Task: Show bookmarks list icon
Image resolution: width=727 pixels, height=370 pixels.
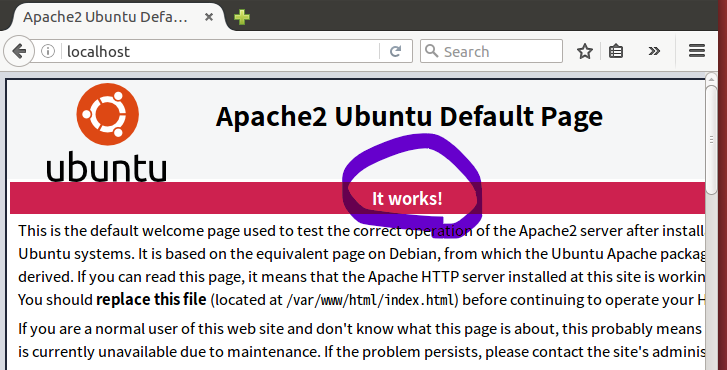Action: (x=616, y=51)
